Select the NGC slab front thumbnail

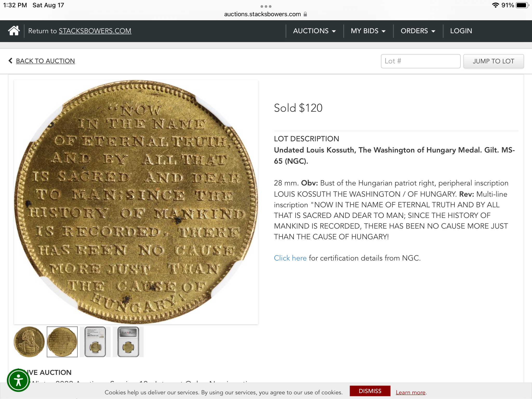[x=95, y=342]
